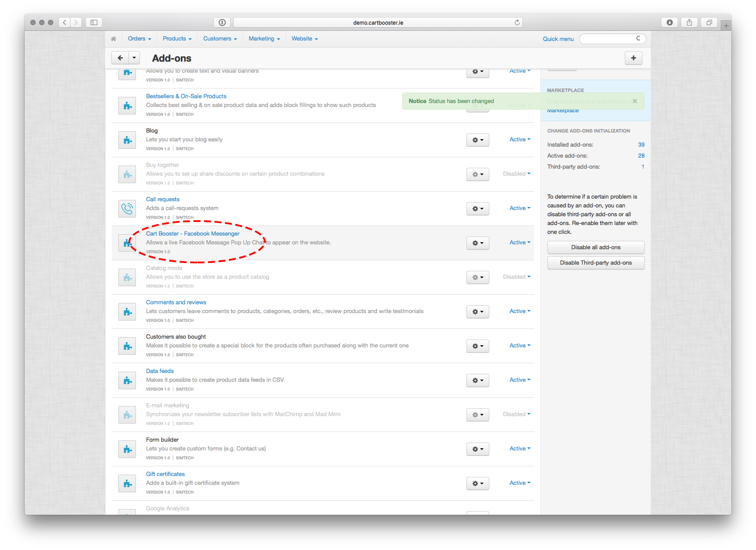Image resolution: width=756 pixels, height=550 pixels.
Task: Open the Marketing menu
Action: 264,39
